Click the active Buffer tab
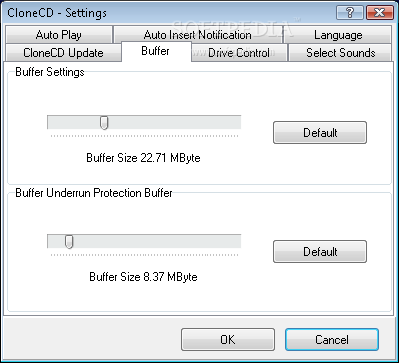 156,51
